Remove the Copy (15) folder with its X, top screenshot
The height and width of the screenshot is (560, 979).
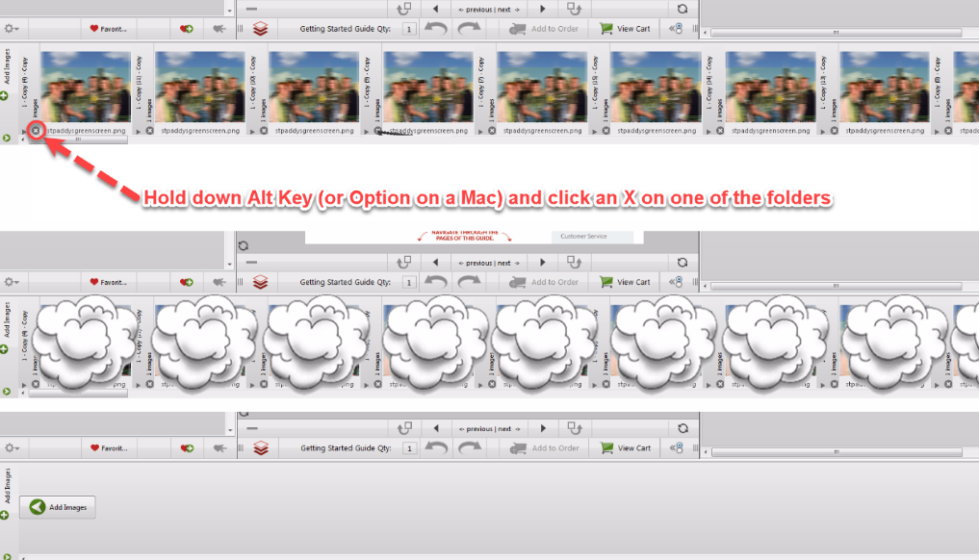tap(605, 131)
